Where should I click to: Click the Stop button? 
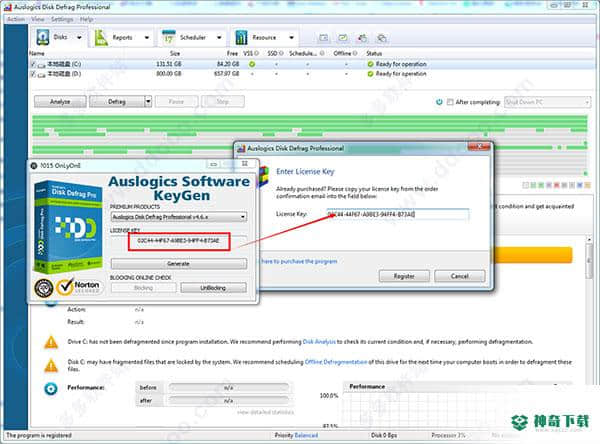tap(223, 101)
